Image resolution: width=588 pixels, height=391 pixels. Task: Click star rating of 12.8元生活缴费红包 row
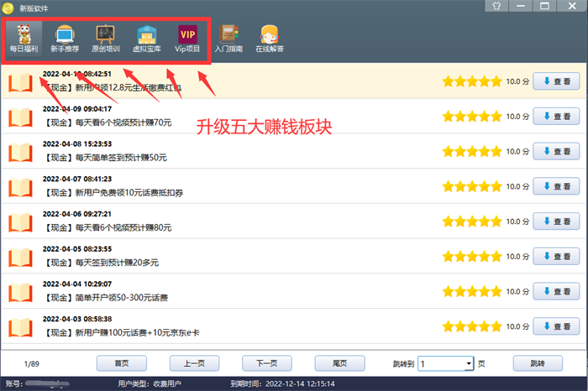tap(472, 81)
